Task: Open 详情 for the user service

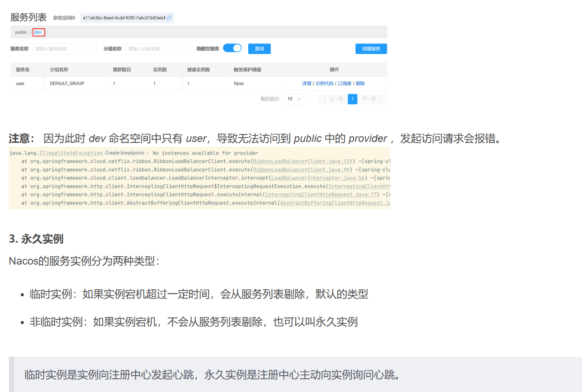Action: tap(306, 83)
